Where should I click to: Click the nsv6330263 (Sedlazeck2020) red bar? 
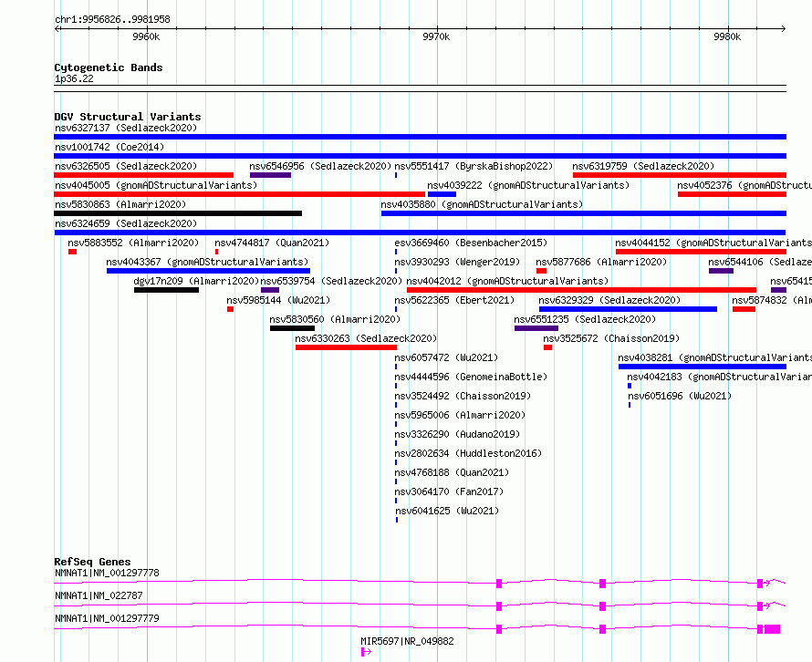[346, 347]
